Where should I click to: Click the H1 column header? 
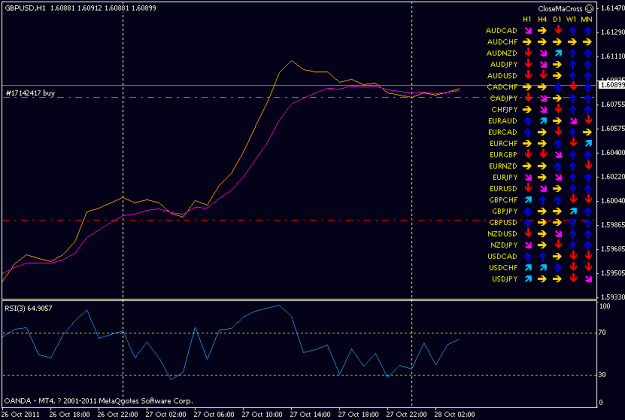[527, 19]
